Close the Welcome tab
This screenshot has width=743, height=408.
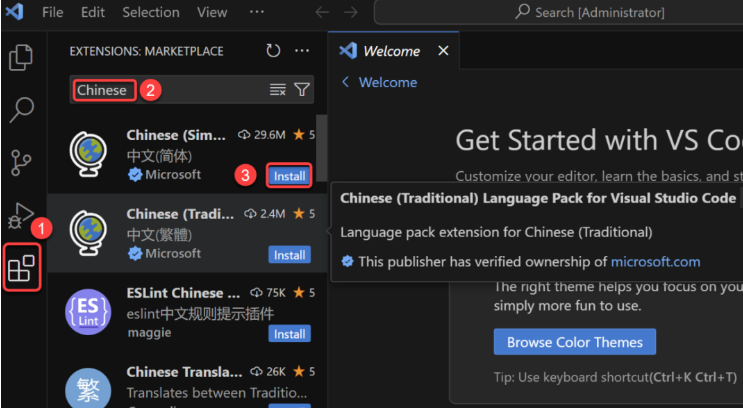point(443,50)
